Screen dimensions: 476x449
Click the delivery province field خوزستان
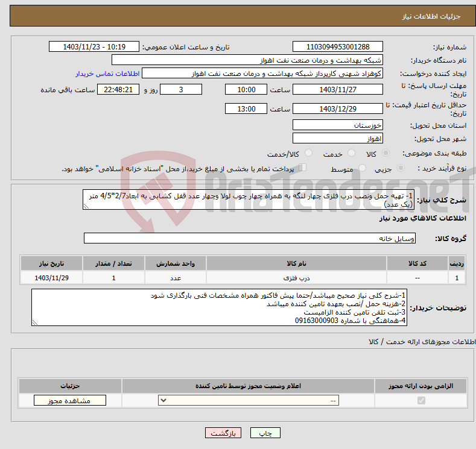click(x=338, y=125)
